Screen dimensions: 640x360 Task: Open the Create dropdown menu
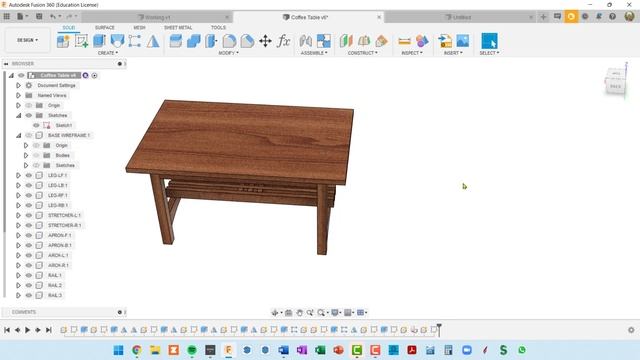tap(108, 53)
